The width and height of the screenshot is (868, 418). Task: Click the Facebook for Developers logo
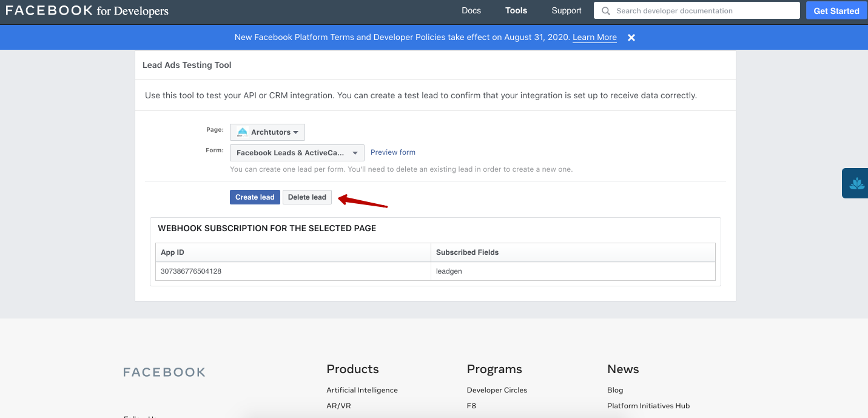coord(87,11)
